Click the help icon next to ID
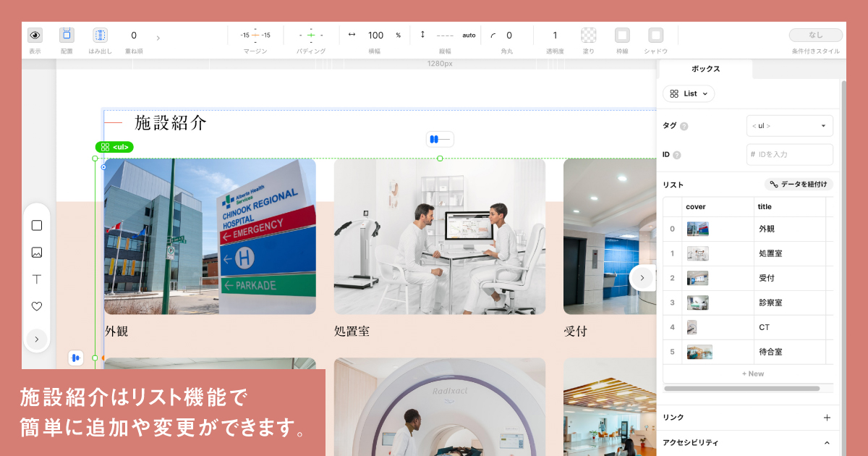 point(677,155)
